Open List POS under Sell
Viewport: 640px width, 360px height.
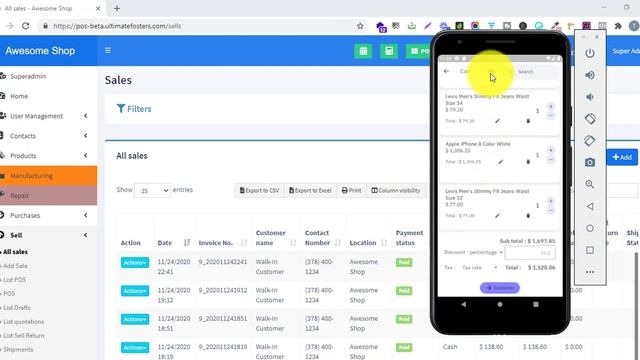[14, 280]
